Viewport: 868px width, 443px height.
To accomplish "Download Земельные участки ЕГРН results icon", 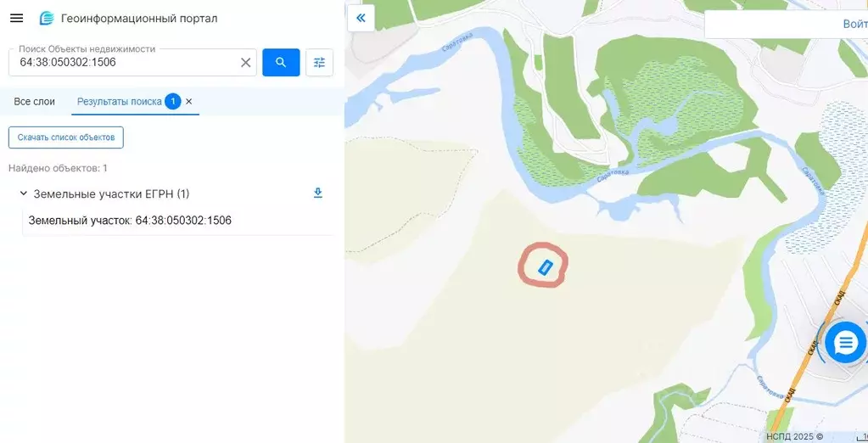I will click(x=317, y=193).
